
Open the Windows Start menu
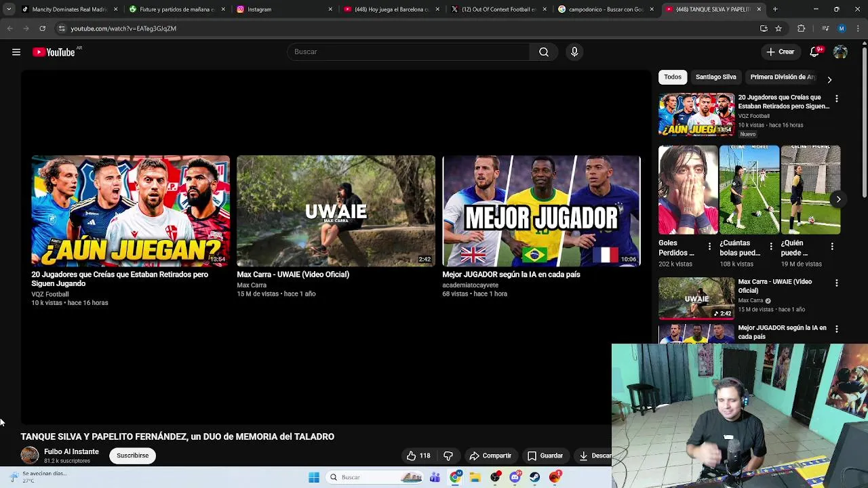click(x=314, y=477)
